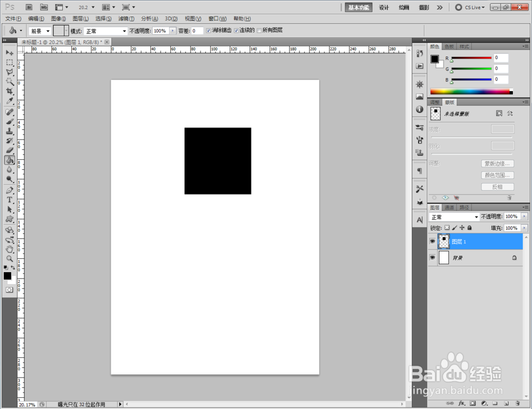Select the Polygonal Lasso tool
Image resolution: width=532 pixels, height=409 pixels.
(x=10, y=72)
